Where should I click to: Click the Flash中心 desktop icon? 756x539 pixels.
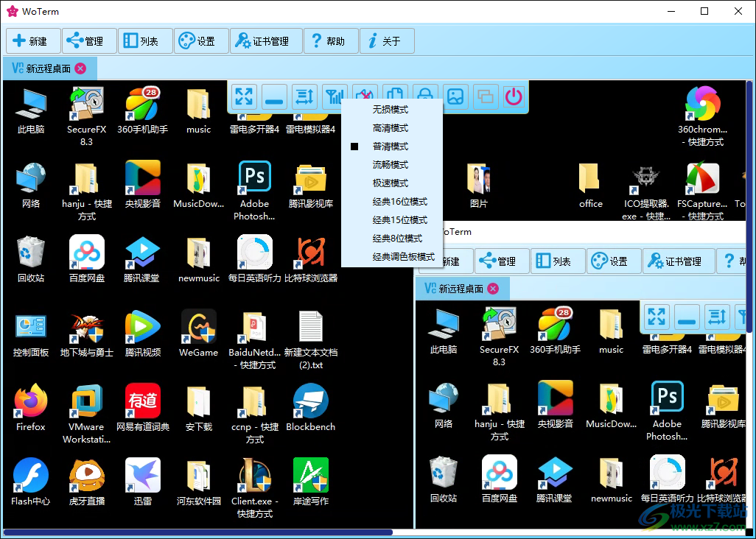click(31, 482)
